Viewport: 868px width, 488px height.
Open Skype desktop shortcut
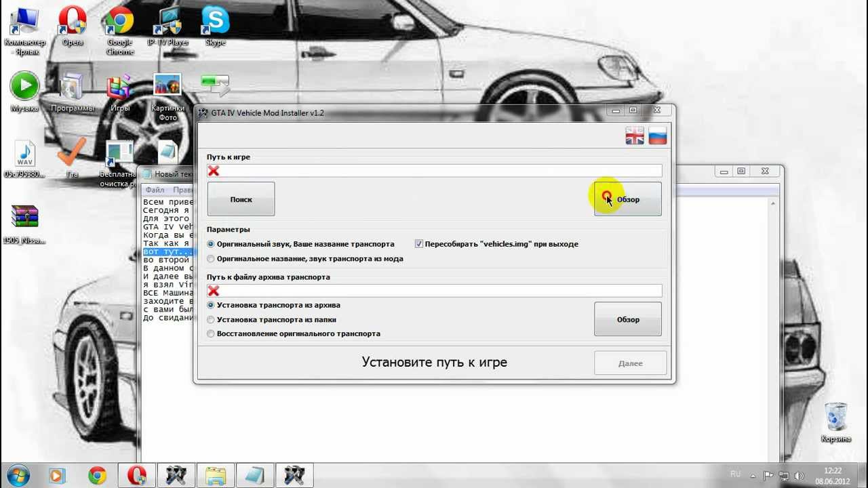(216, 27)
